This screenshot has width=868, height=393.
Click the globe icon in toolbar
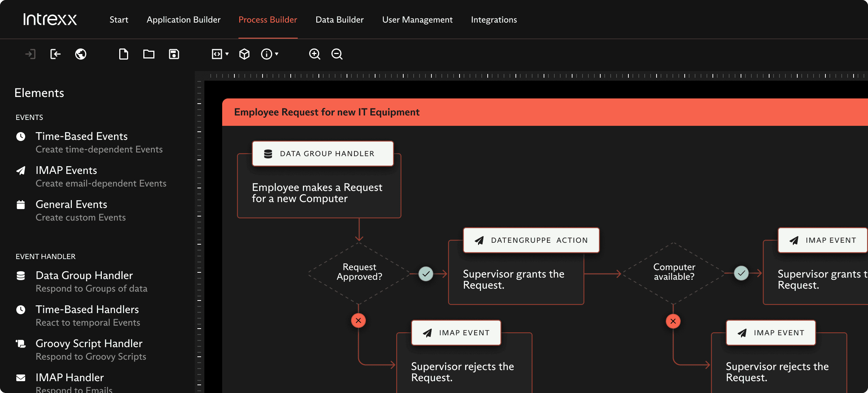coord(81,54)
